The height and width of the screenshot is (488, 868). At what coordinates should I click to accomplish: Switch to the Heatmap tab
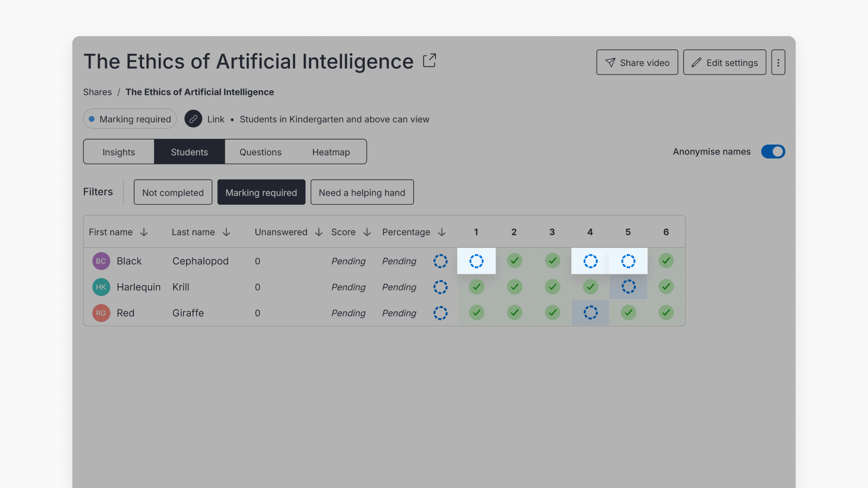[331, 152]
